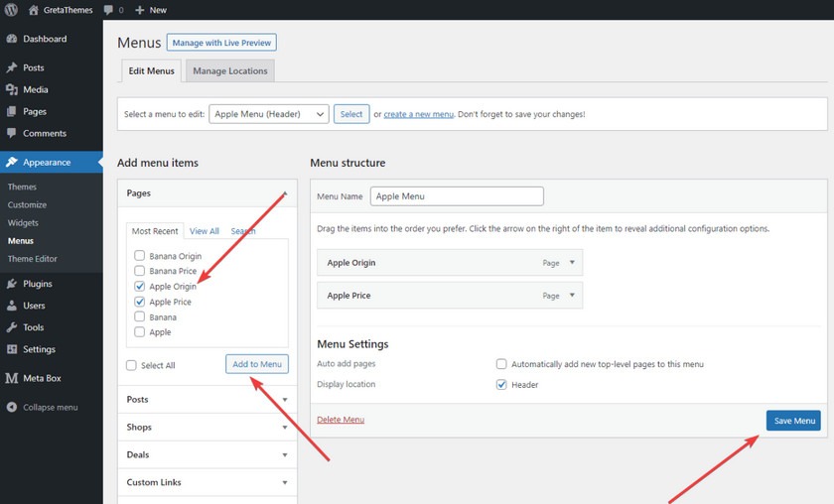This screenshot has width=834, height=504.
Task: Click the Pages icon in sidebar
Action: point(12,111)
